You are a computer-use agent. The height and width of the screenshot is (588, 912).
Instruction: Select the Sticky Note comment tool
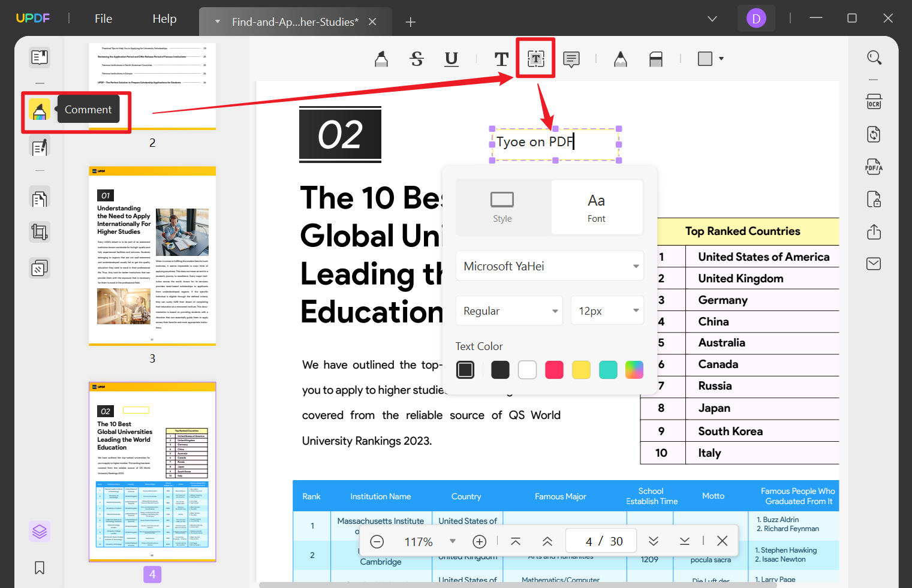[x=571, y=59]
